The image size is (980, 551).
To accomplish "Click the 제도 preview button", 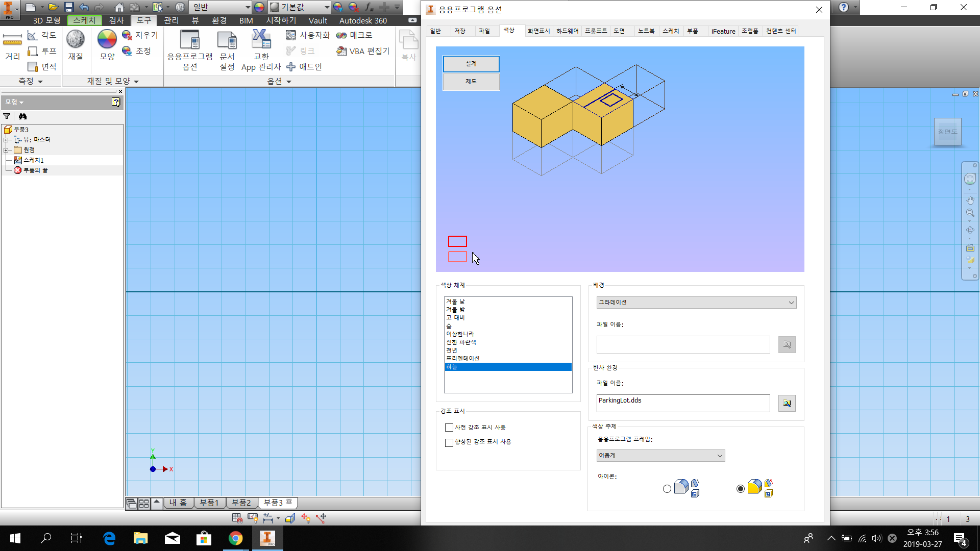I will 471,82.
